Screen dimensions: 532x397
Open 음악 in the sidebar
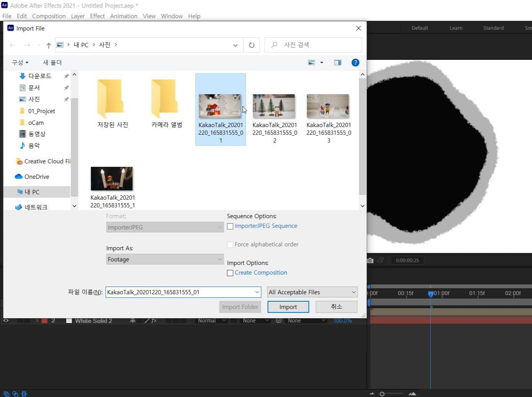34,146
